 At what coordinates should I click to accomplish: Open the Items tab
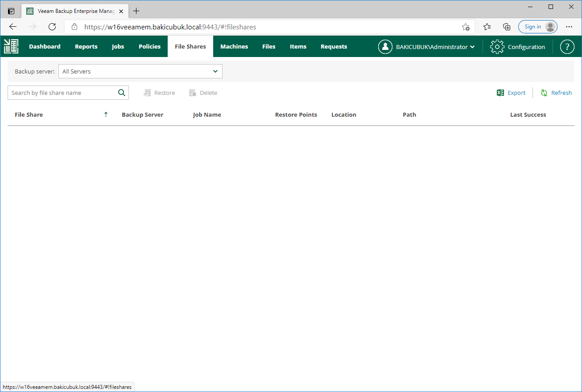click(x=298, y=46)
